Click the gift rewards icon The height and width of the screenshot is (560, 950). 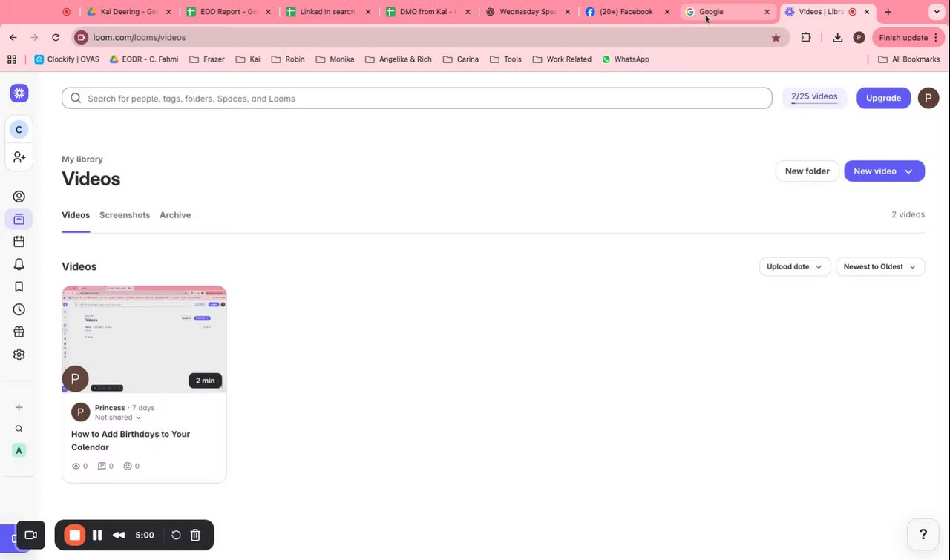coord(19,332)
